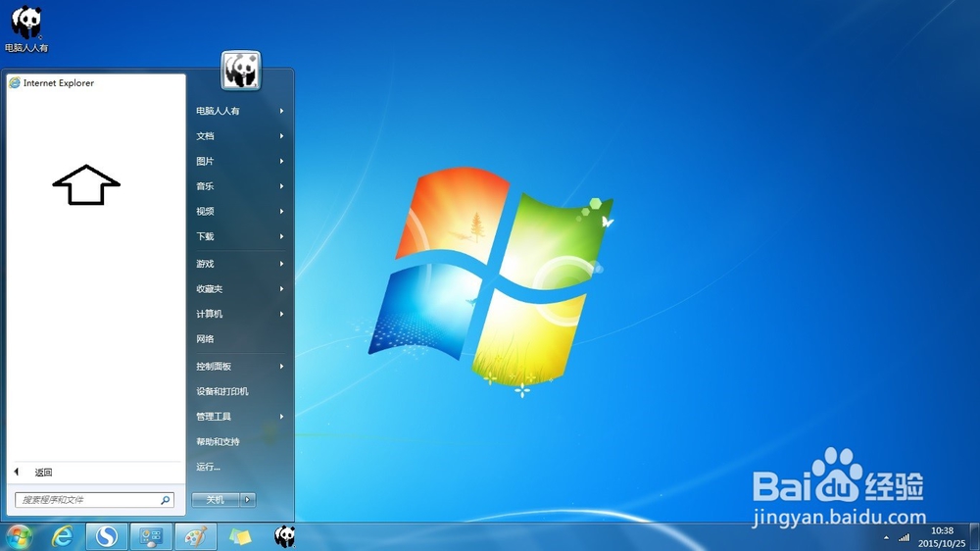Open the Paint palette taskbar icon
Image resolution: width=980 pixels, height=551 pixels.
coord(196,536)
